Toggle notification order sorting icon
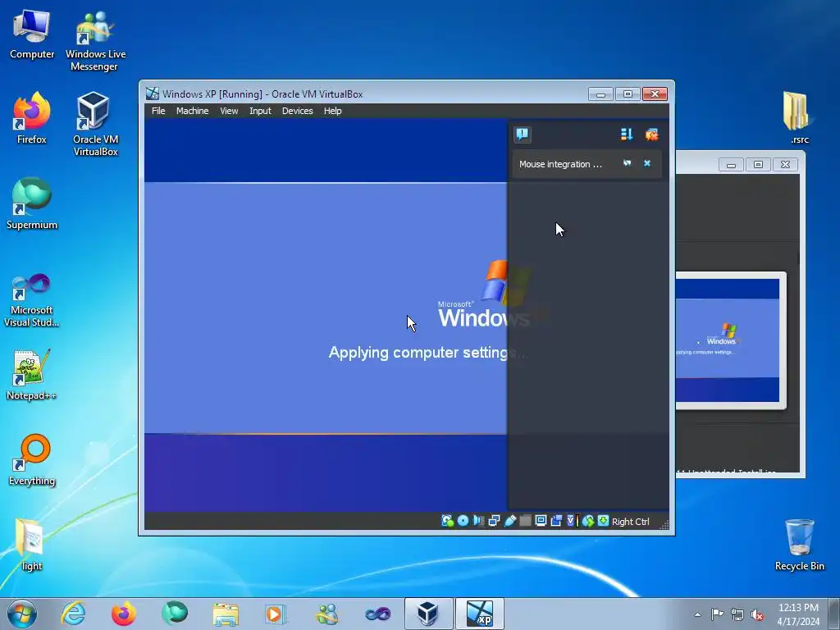This screenshot has height=630, width=840. click(627, 134)
